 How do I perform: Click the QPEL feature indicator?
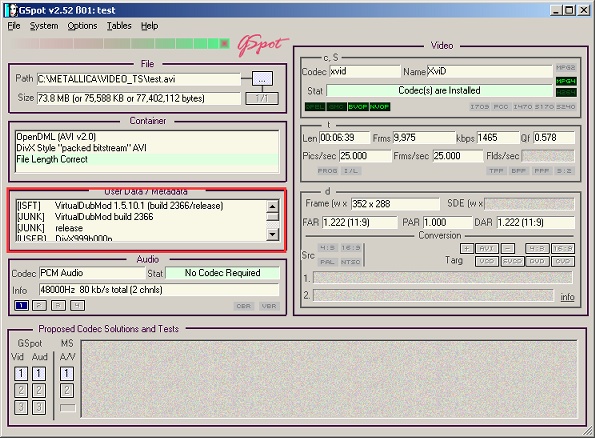point(315,107)
